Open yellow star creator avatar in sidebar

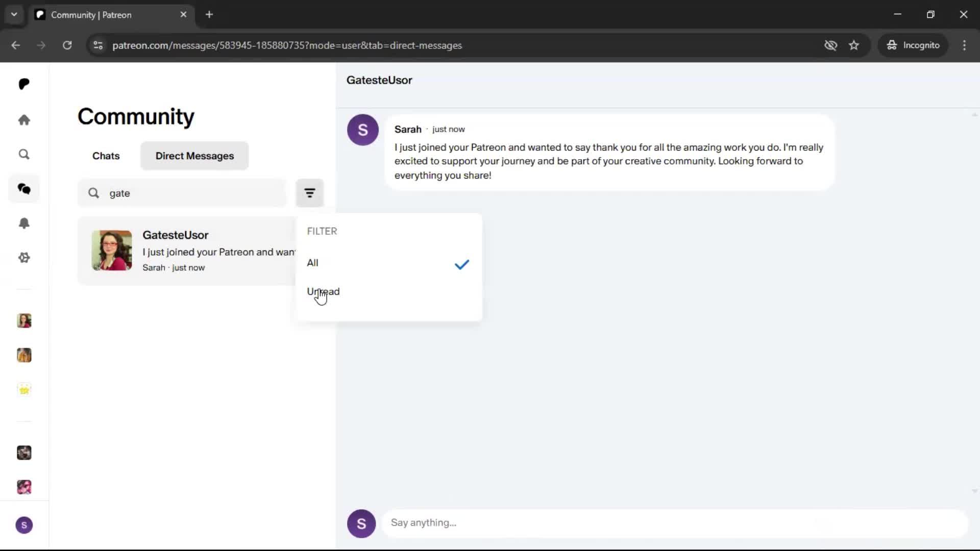tap(24, 390)
